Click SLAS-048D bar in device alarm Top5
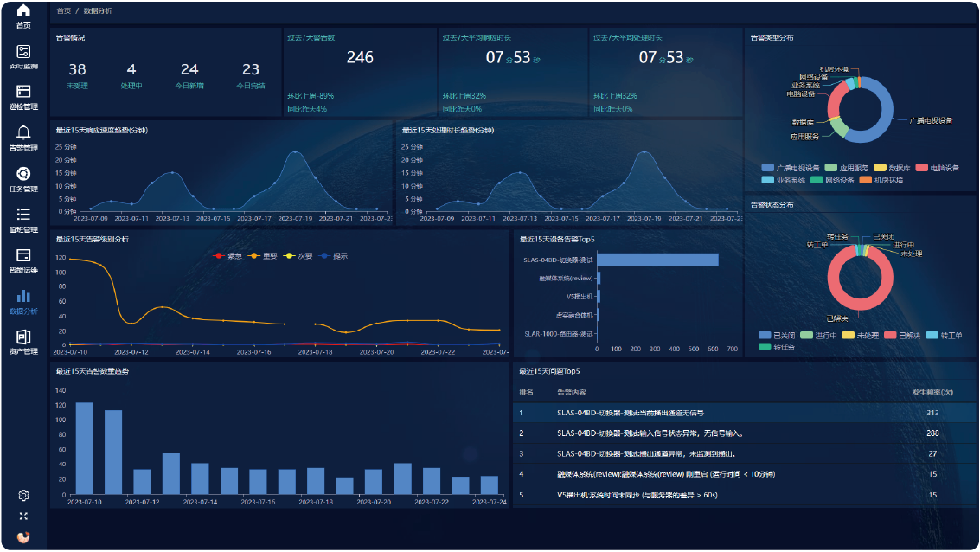This screenshot has width=980, height=552. [657, 260]
